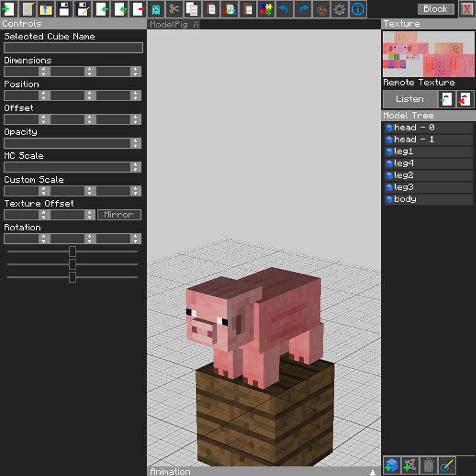Click the undo arrow in the toolbar
Viewport: 476px width, 476px height.
pos(284,9)
